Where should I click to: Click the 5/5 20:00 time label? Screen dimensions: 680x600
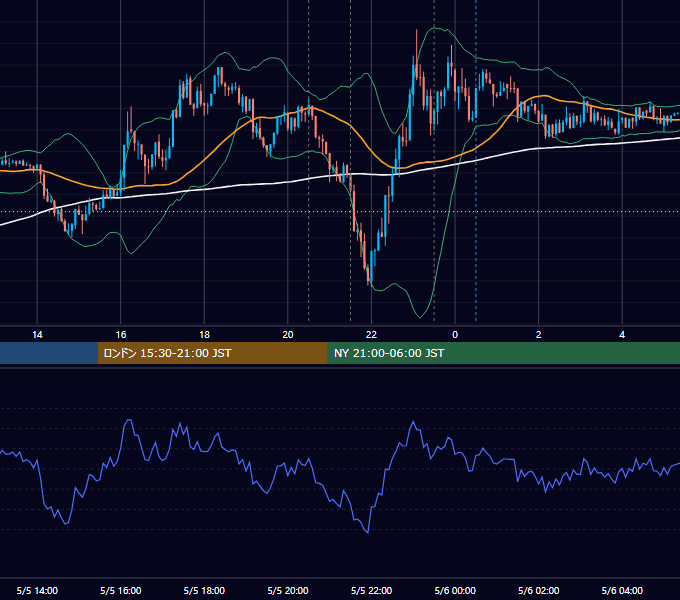[x=288, y=590]
